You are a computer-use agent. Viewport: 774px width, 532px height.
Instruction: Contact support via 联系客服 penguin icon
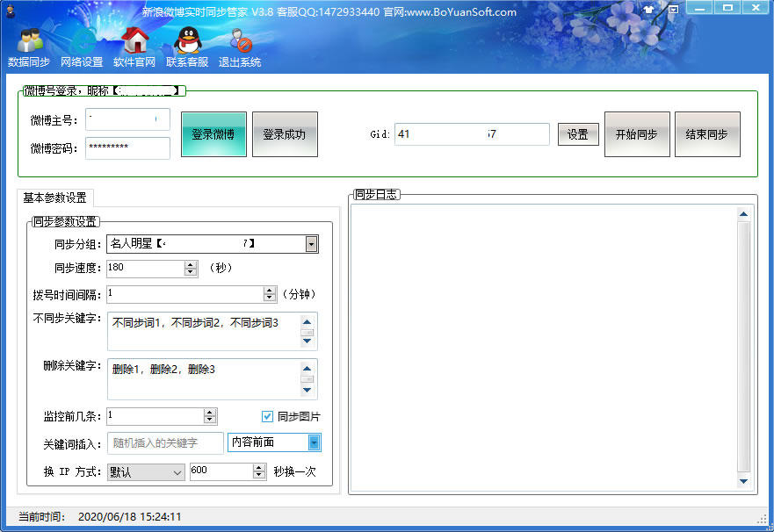pos(188,47)
